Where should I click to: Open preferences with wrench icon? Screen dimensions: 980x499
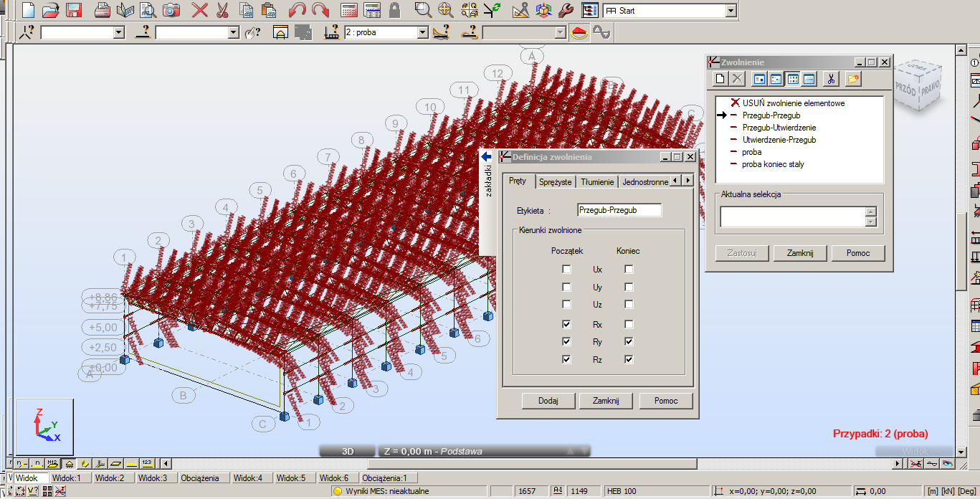click(566, 10)
